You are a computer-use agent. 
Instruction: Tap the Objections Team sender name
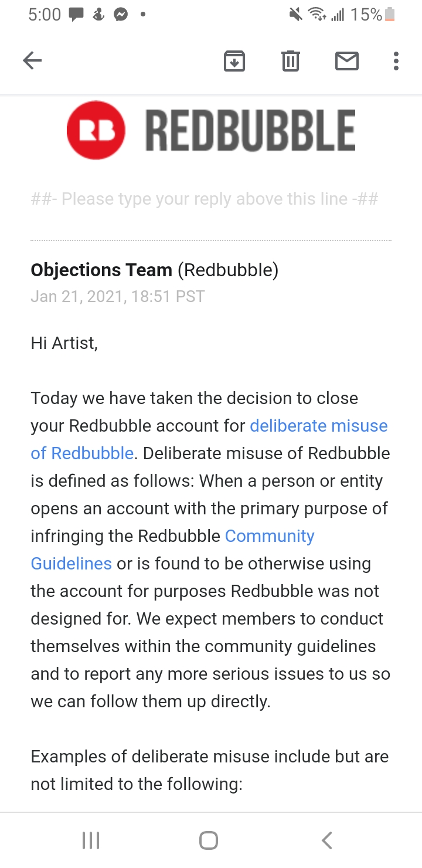(x=101, y=270)
